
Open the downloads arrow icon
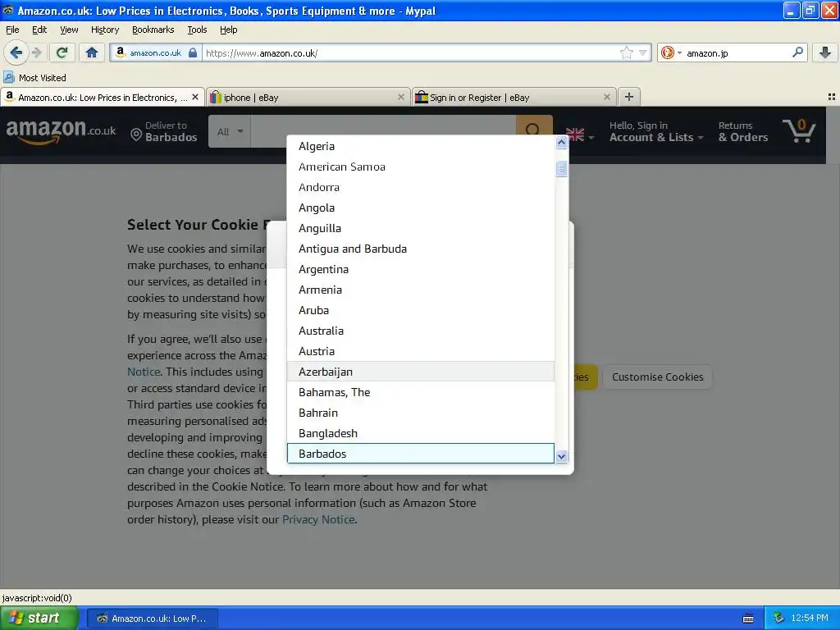[x=825, y=52]
